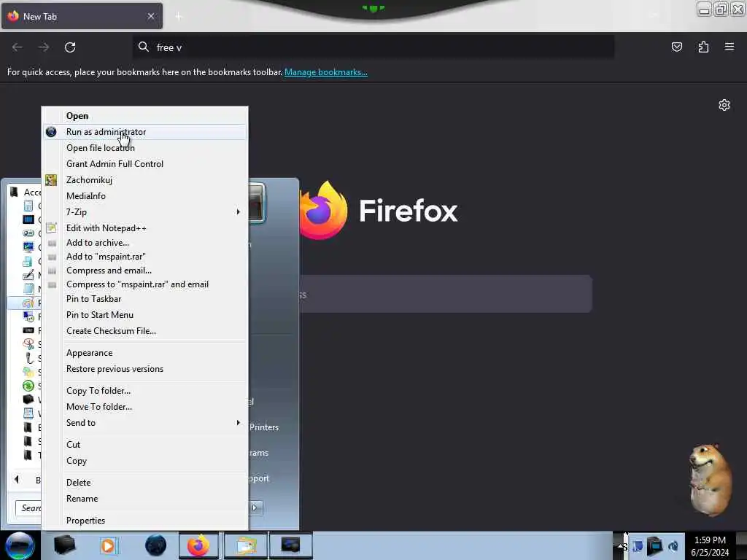
Task: Expand the 7-Zip submenu
Action: (145, 212)
